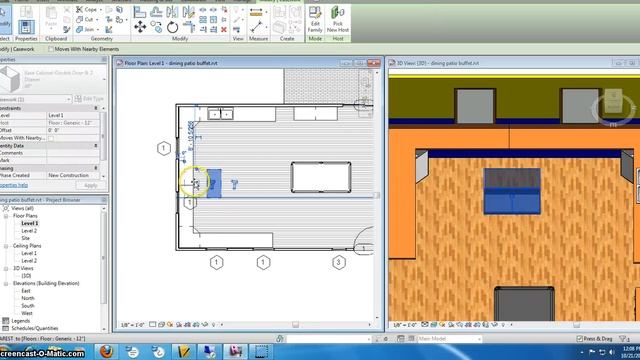Toggle the Press & Drag checkbox
The image size is (640, 360).
(x=580, y=339)
